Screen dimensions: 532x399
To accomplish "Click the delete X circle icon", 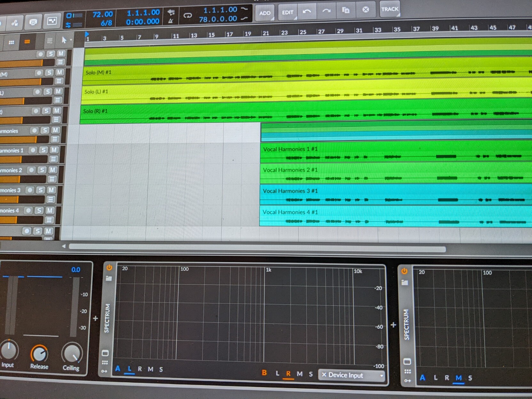I will pyautogui.click(x=366, y=10).
